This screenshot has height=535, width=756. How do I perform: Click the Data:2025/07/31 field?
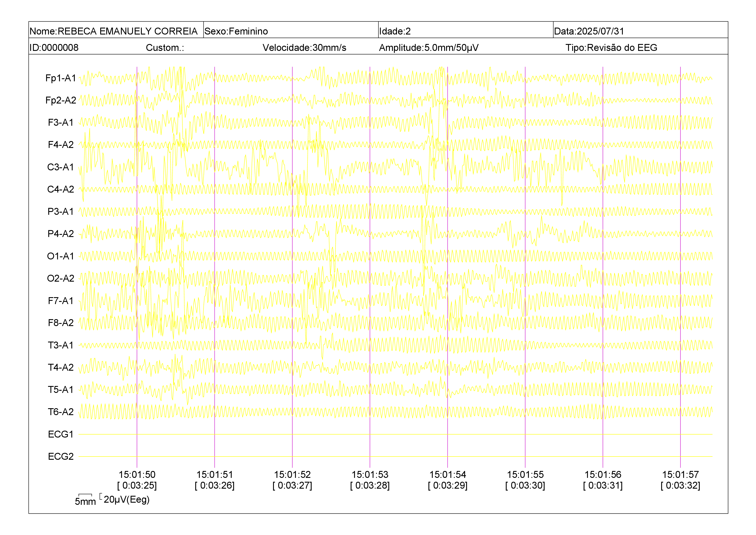pyautogui.click(x=589, y=31)
